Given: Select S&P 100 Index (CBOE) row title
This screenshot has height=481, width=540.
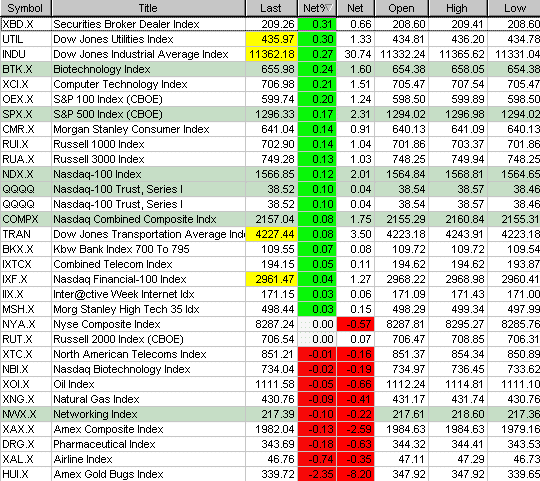Looking at the screenshot, I should coord(108,99).
